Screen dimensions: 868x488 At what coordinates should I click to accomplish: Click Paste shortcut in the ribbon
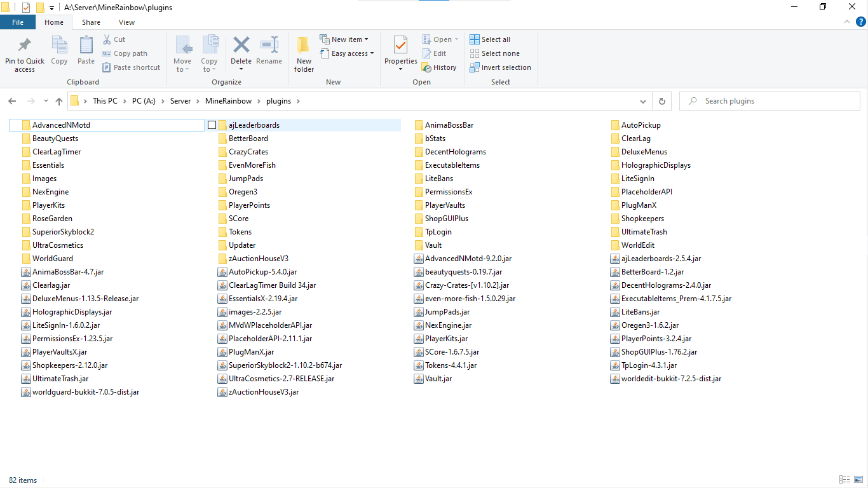click(x=131, y=67)
